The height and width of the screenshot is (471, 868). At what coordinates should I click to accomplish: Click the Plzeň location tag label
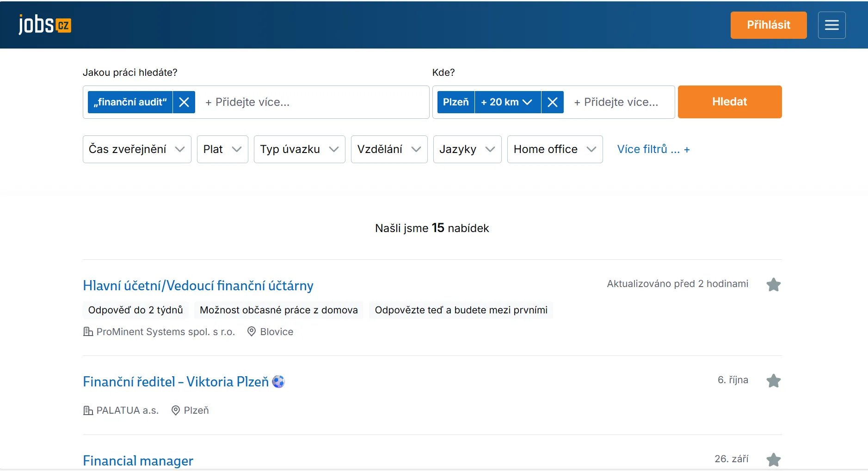point(456,102)
